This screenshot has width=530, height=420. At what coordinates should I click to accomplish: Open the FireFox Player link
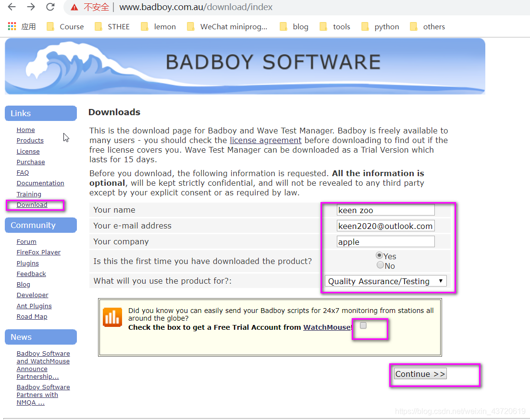pyautogui.click(x=38, y=252)
